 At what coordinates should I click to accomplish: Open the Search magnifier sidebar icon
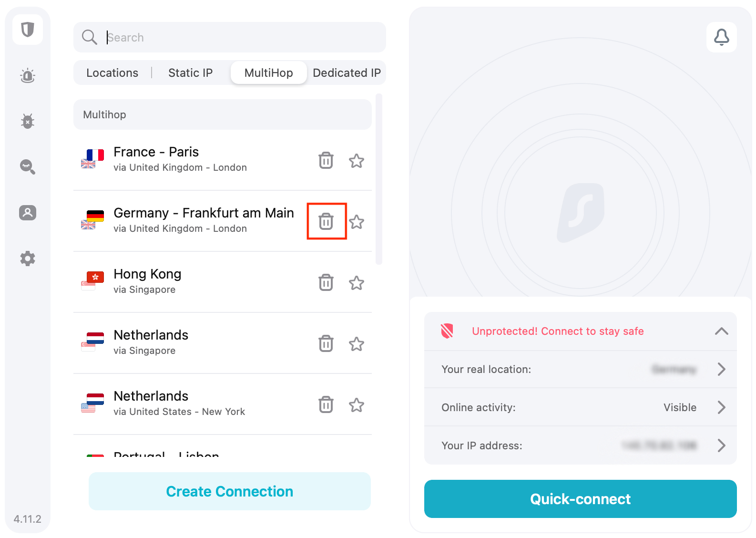pos(28,167)
